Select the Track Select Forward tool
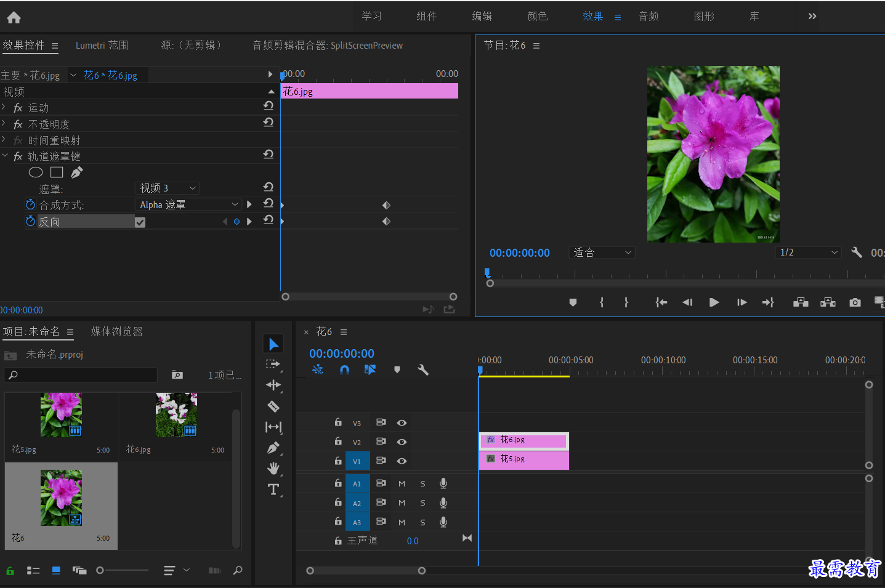Screen dimensions: 885x588 coord(273,364)
